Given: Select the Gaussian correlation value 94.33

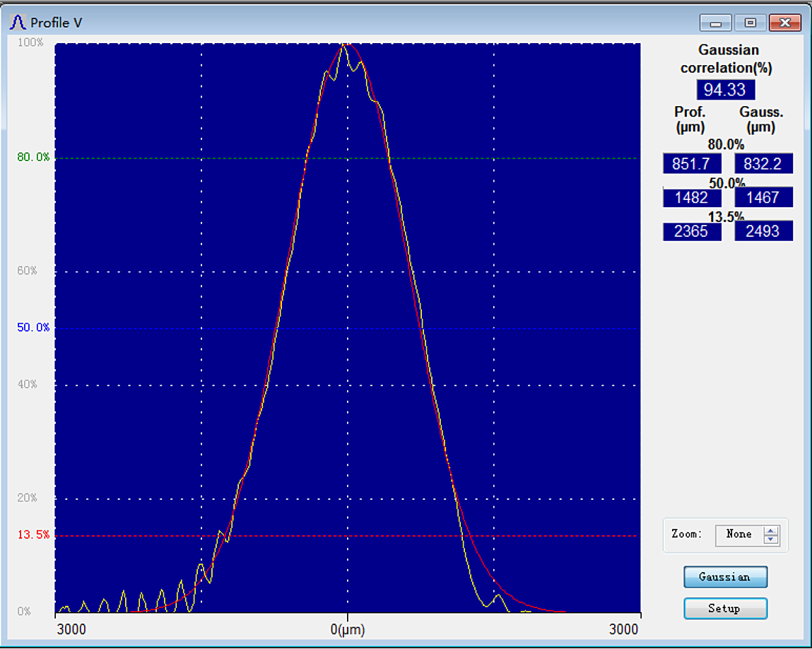Looking at the screenshot, I should [x=725, y=90].
